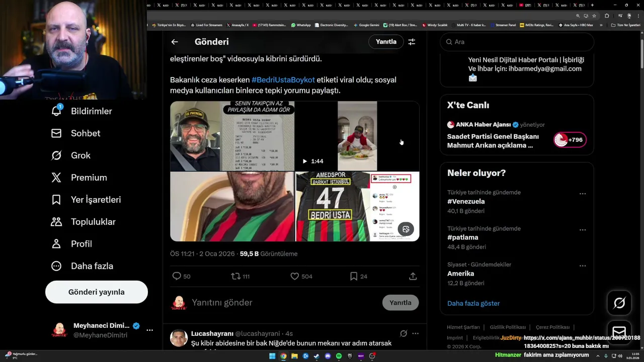Screen dimensions: 644x362
Task: Click Gizlilik Politikası footer link
Action: [x=508, y=327]
